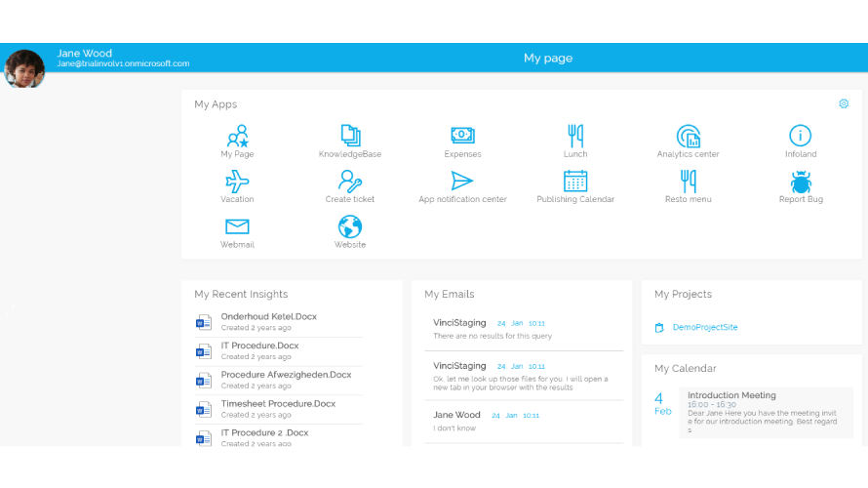Click Jane Wood's profile picture
868x488 pixels.
[24, 68]
